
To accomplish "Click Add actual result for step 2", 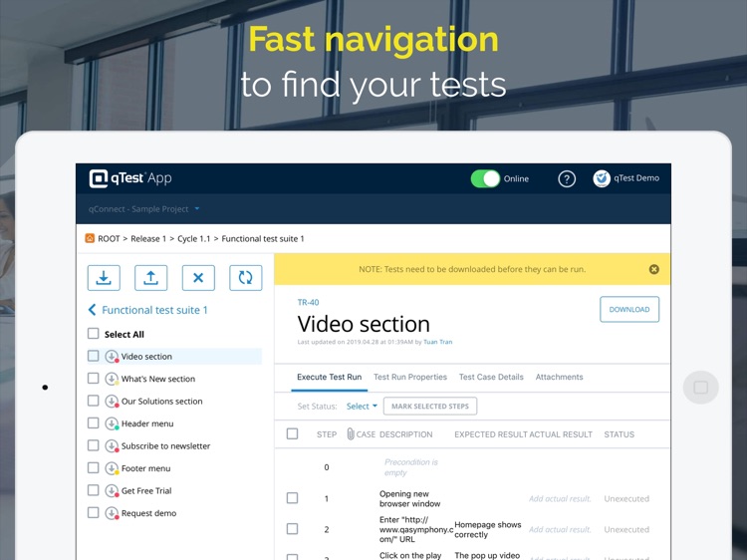I will (x=560, y=529).
